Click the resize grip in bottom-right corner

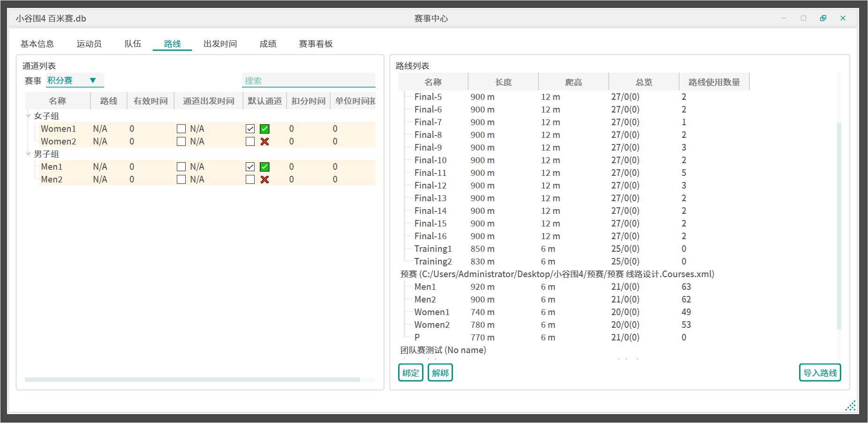coord(851,406)
